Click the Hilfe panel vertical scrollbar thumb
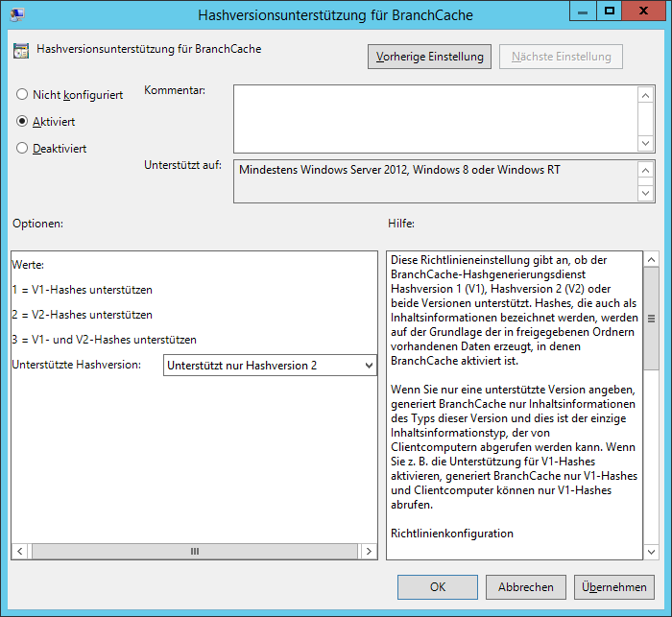The image size is (672, 617). 652,319
